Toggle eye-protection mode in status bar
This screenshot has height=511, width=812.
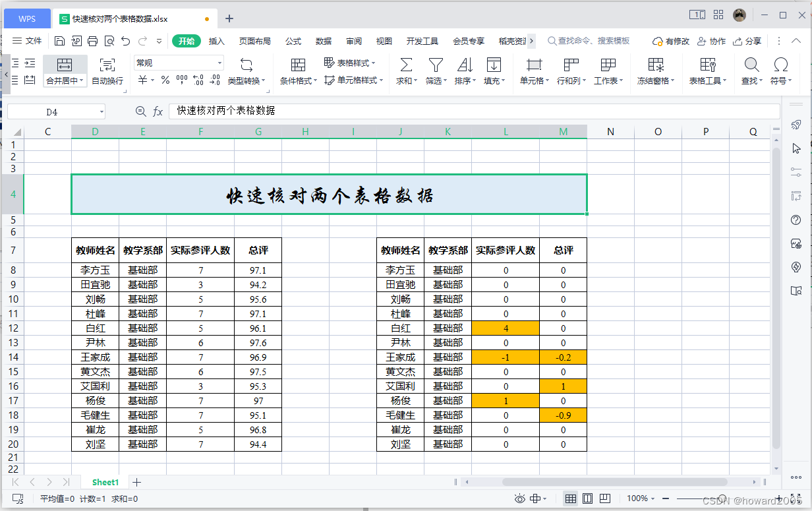[520, 498]
